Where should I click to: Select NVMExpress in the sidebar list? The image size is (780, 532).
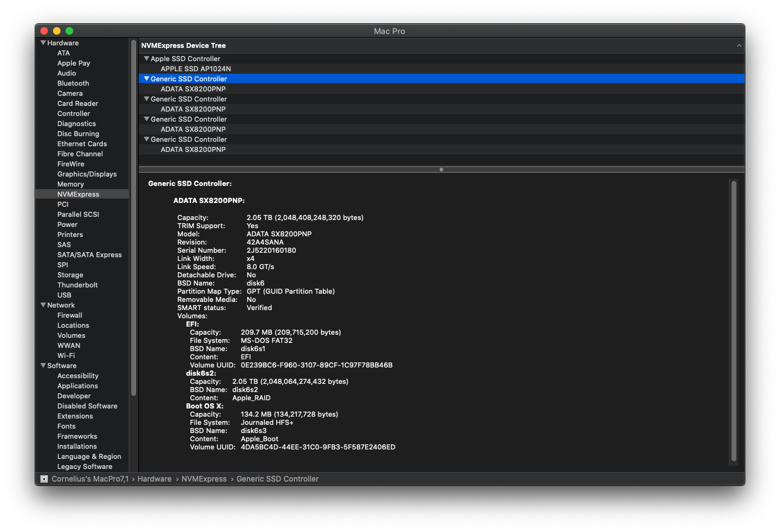82,194
